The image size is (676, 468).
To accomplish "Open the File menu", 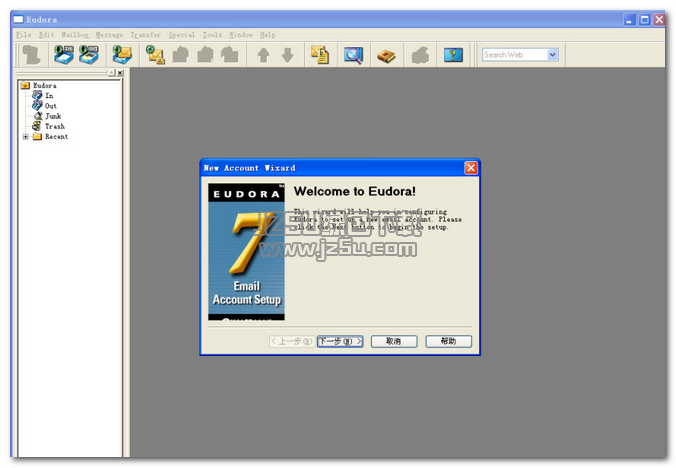I will [23, 34].
